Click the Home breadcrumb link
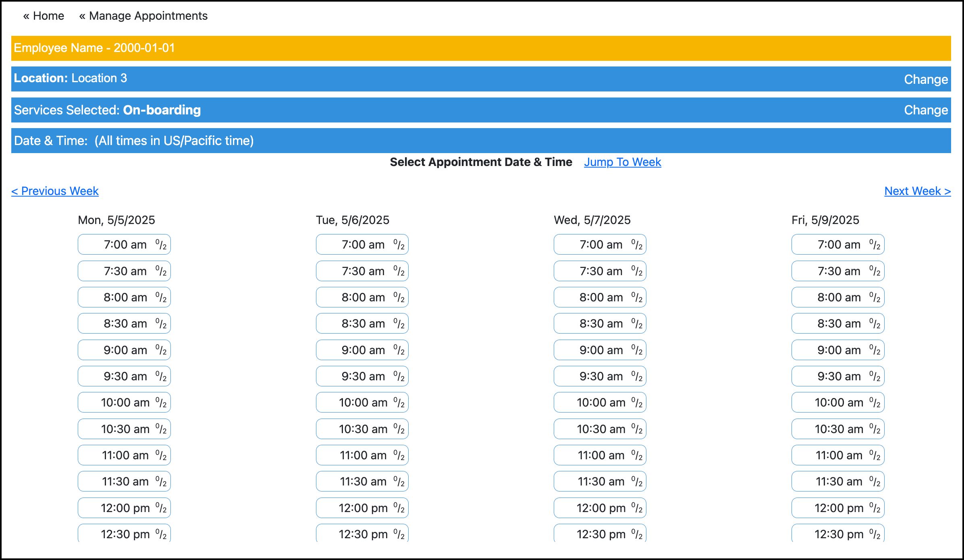 (44, 16)
